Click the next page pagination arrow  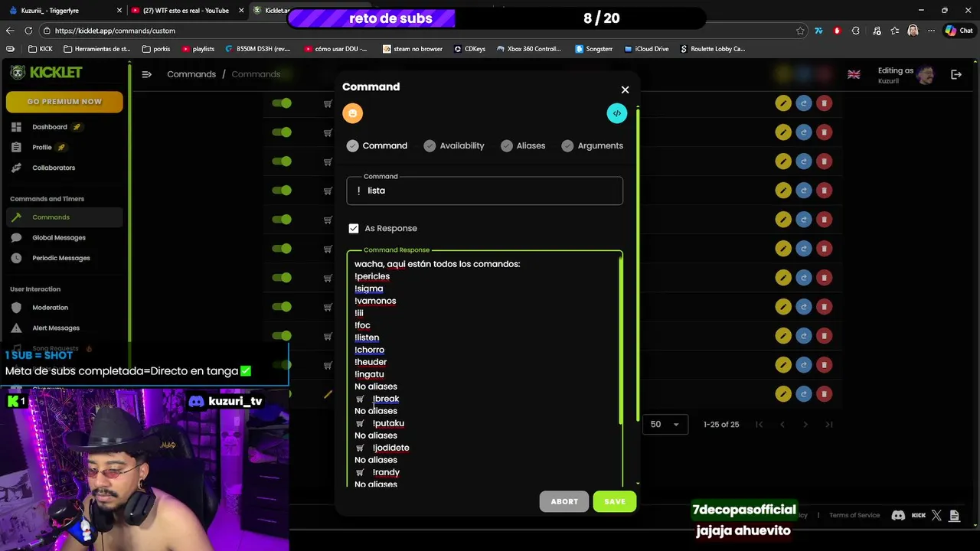tap(805, 424)
